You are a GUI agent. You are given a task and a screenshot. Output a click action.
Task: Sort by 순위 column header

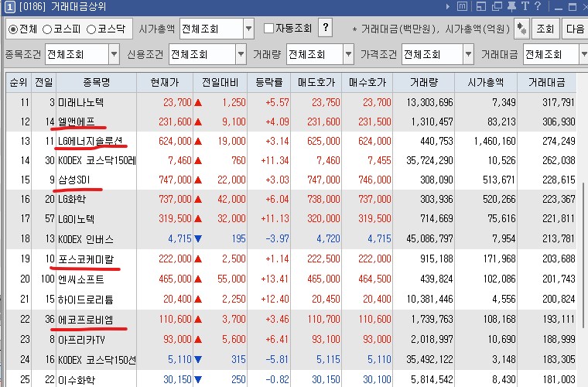click(x=19, y=82)
